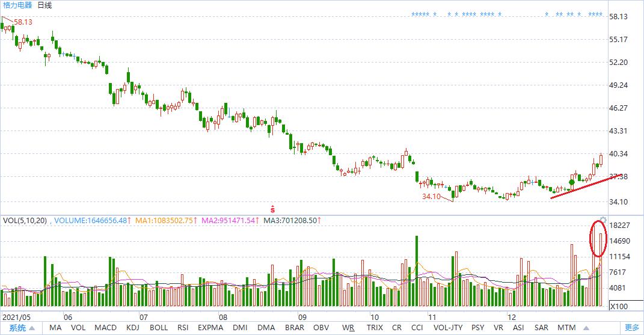Switch to the MACD indicator tab

point(105,328)
